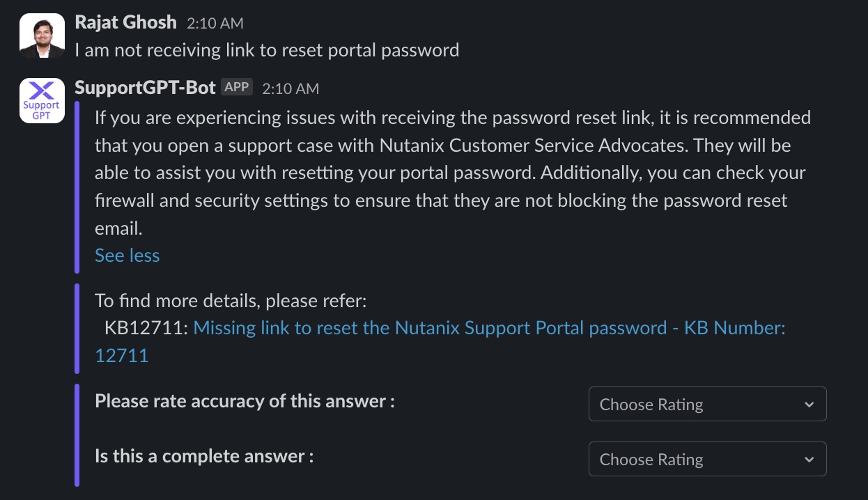Screen dimensions: 868x500
Task: Click Rajat Ghosh's 2:10 AM message timestamp
Action: pos(215,24)
